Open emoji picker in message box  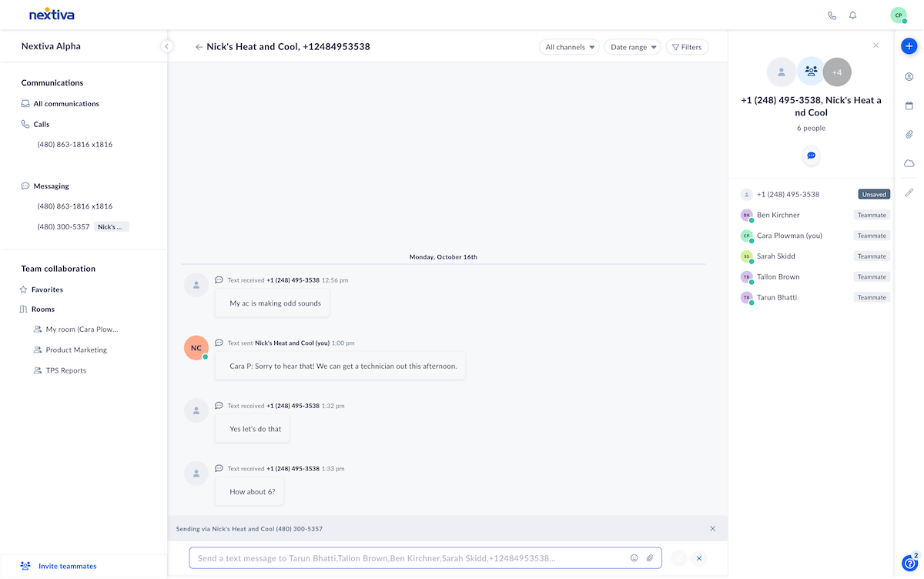634,558
